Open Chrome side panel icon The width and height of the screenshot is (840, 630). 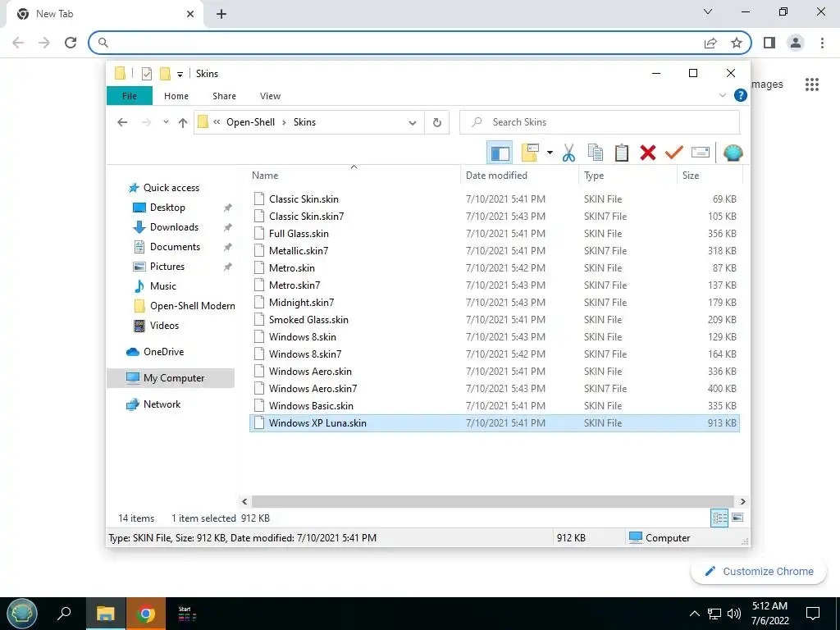coord(769,43)
